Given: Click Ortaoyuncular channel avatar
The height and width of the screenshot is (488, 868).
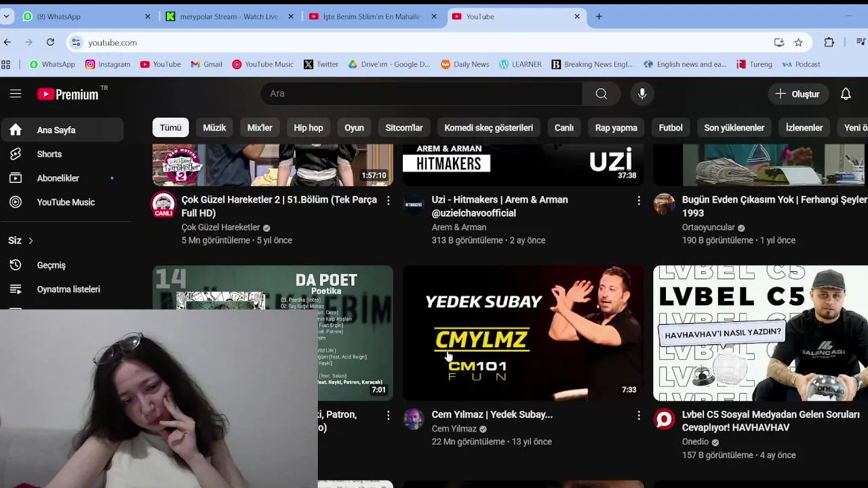Looking at the screenshot, I should 664,205.
